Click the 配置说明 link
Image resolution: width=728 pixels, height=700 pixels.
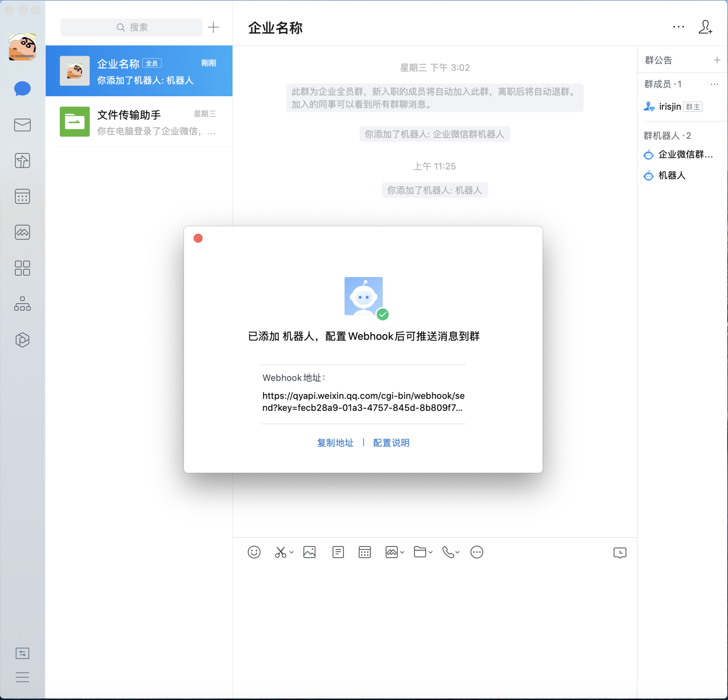[x=391, y=443]
